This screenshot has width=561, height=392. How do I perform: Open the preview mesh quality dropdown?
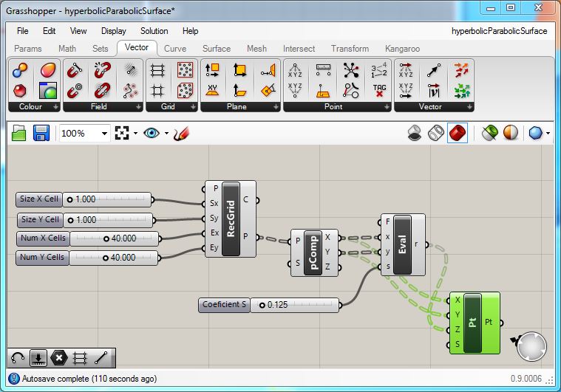(548, 134)
